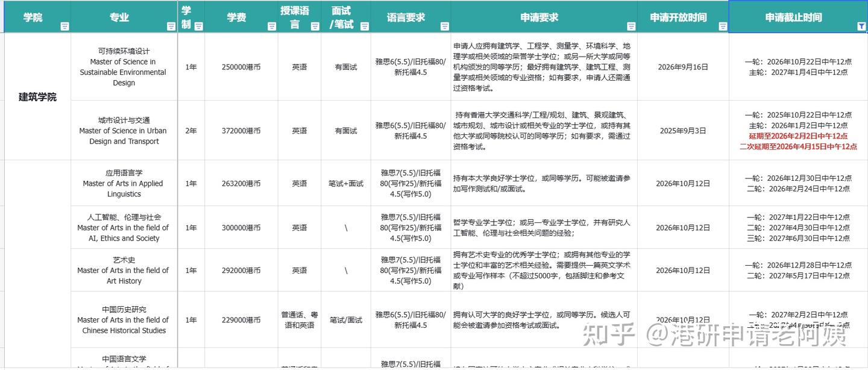Open the filter dropdown for 学院 column
868x370 pixels.
(65, 27)
